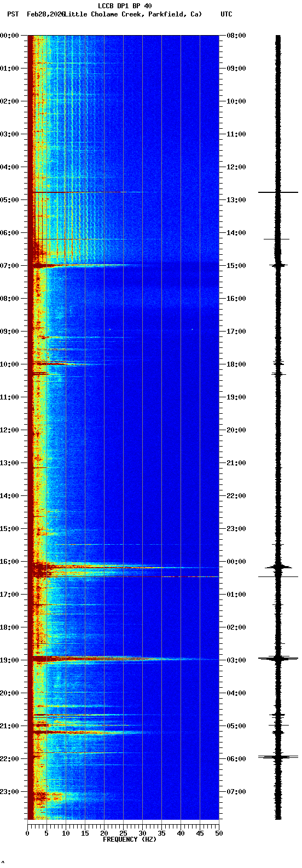
Task: Click frequency axis tick label 40
Action: (x=181, y=833)
